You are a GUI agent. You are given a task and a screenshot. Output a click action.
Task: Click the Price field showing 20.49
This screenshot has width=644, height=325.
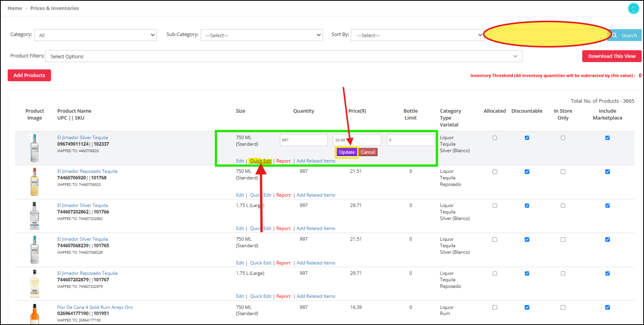(357, 140)
